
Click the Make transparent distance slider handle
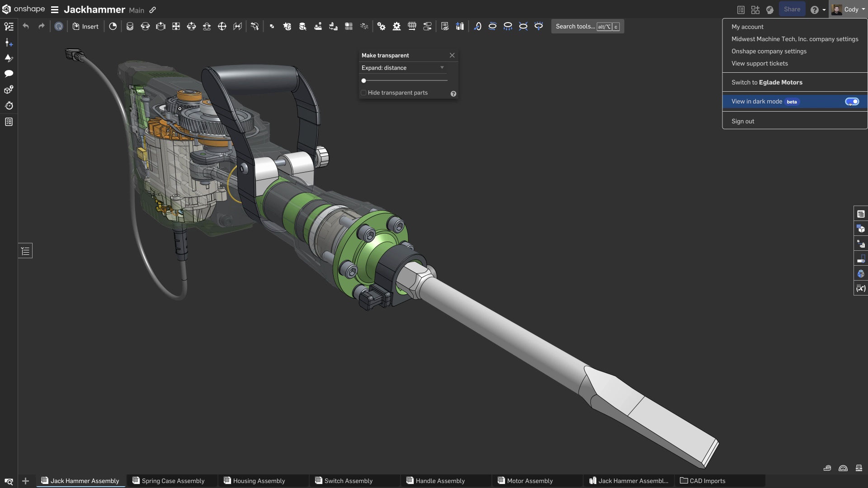(363, 80)
